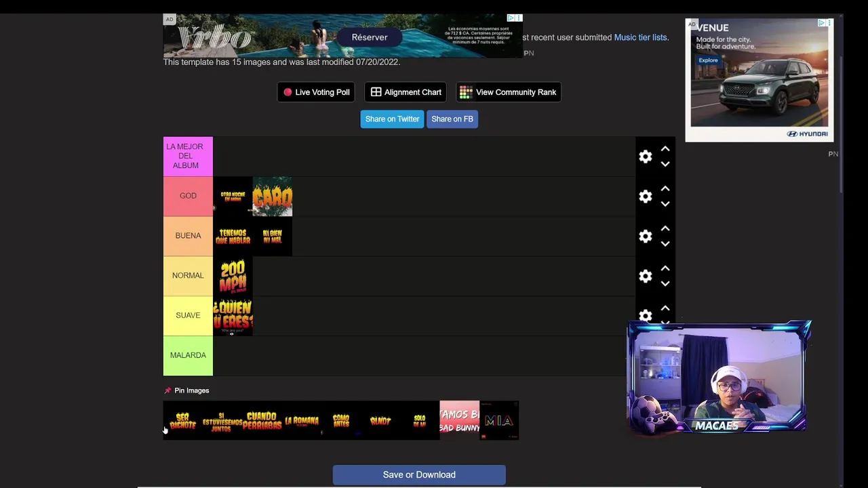Open settings gear for GOD row
The image size is (868, 488).
[x=645, y=197]
